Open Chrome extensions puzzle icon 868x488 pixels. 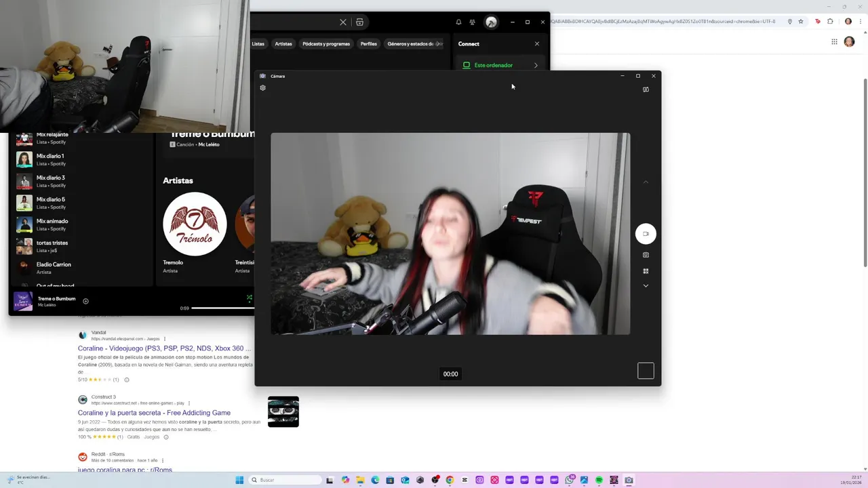pos(830,22)
